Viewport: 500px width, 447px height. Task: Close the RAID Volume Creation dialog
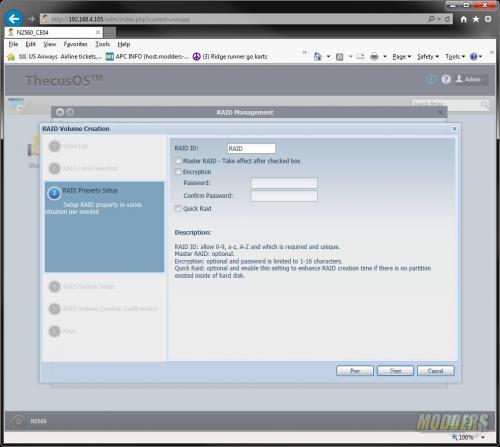click(x=454, y=129)
